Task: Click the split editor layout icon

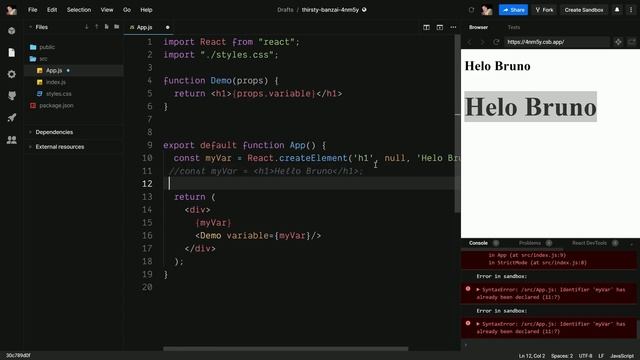Action: [x=426, y=27]
